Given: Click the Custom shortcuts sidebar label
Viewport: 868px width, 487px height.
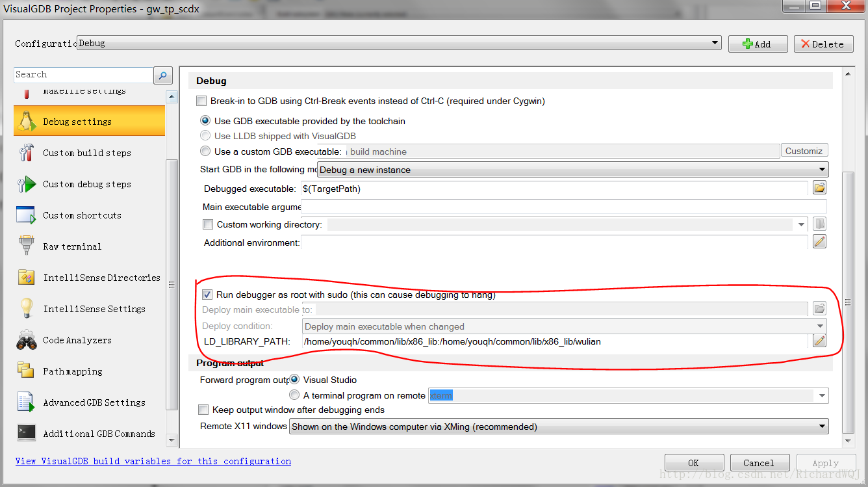Looking at the screenshot, I should click(82, 215).
